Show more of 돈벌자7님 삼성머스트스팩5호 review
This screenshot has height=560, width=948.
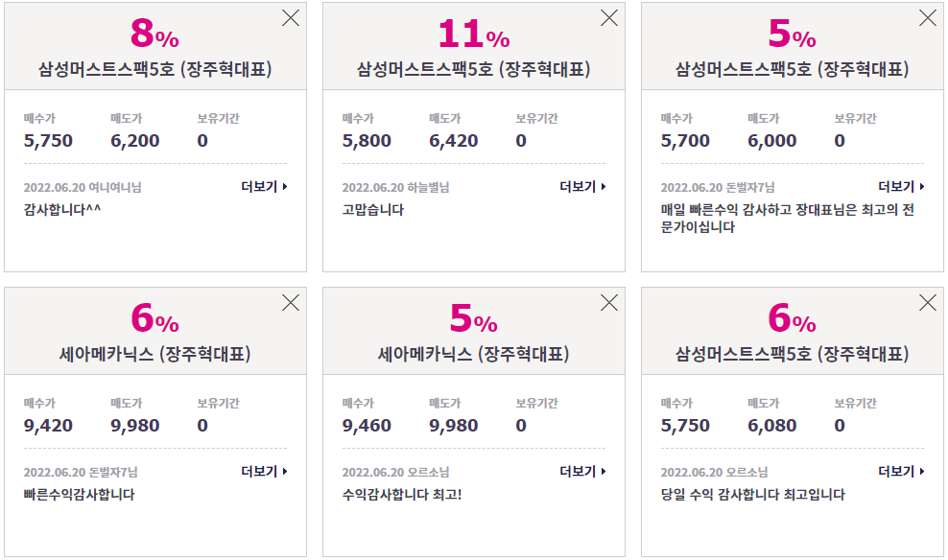pyautogui.click(x=901, y=187)
